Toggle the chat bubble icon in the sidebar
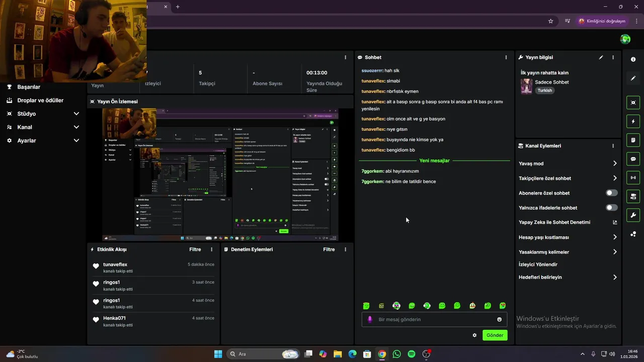 coord(633,159)
